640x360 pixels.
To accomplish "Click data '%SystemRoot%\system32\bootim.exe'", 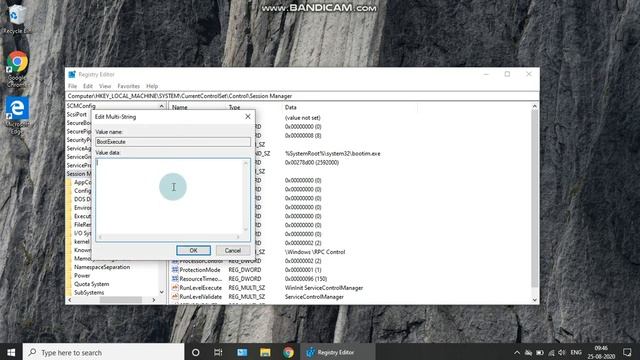I will 333,153.
